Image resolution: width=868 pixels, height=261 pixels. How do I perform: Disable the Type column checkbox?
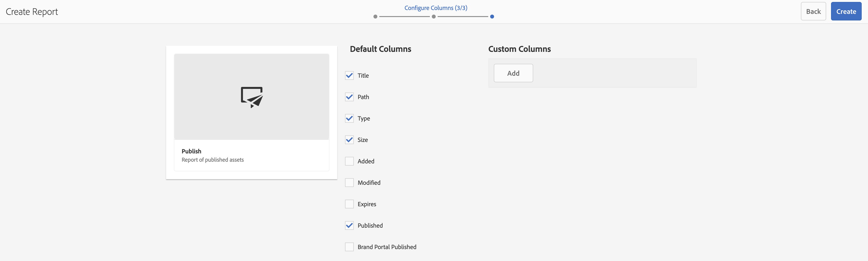[x=349, y=118]
